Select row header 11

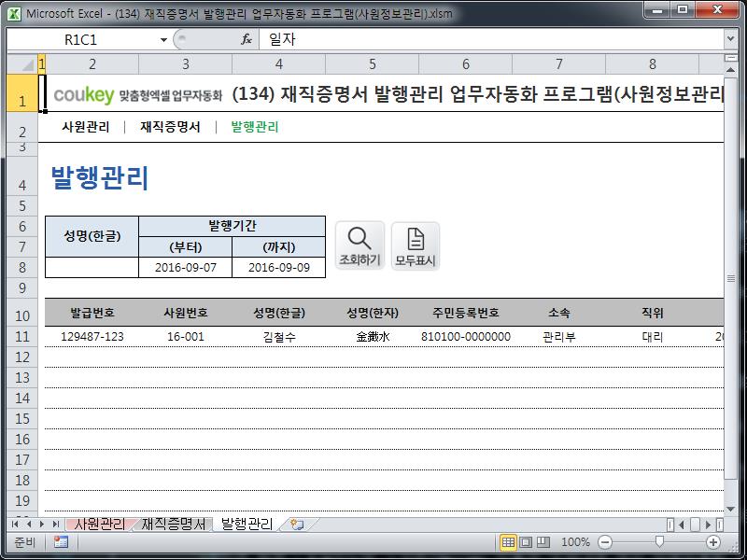[x=21, y=337]
